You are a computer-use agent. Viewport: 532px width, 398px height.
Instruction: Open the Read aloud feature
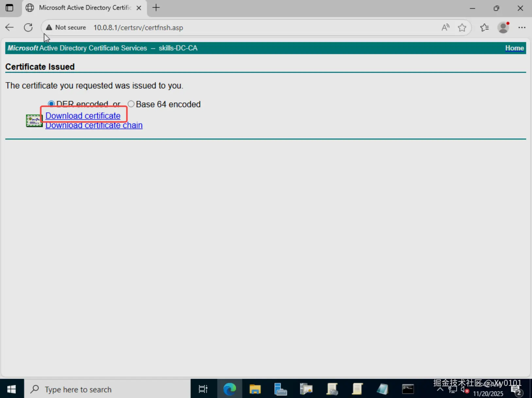[x=445, y=27]
